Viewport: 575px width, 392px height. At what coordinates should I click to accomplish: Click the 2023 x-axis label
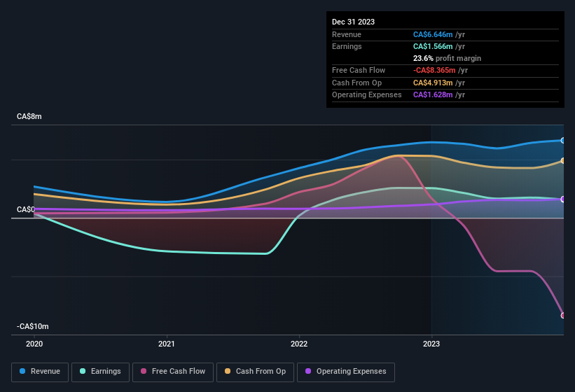(x=431, y=344)
